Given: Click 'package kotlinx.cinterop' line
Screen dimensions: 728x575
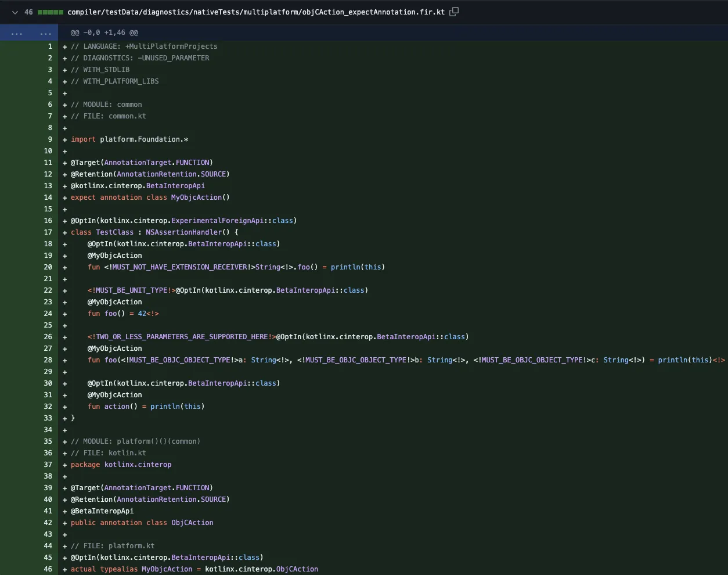Looking at the screenshot, I should [121, 465].
